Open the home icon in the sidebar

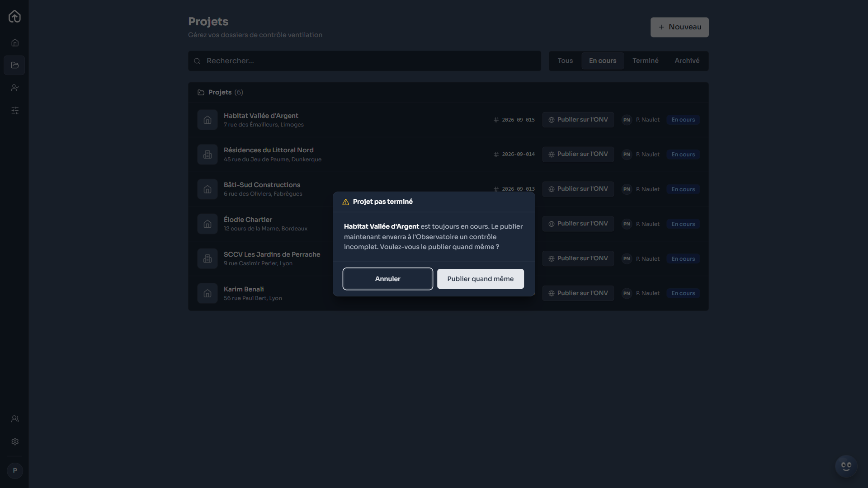pos(15,42)
